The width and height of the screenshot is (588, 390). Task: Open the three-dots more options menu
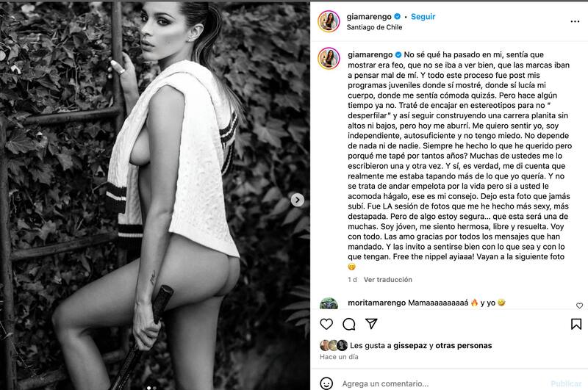[575, 21]
